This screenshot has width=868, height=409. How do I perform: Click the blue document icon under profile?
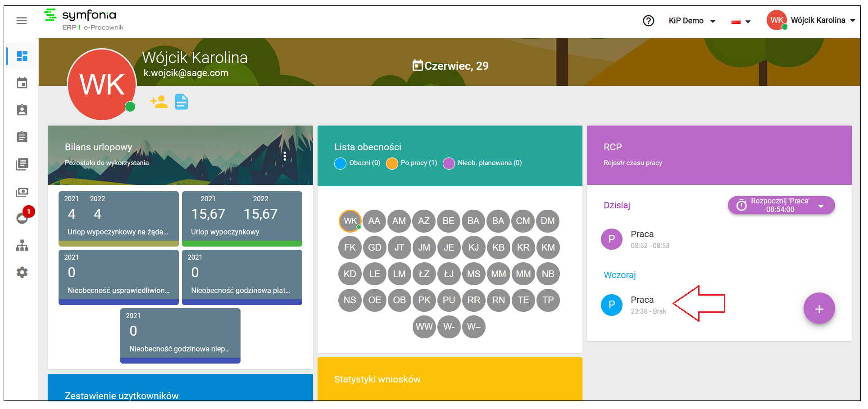(x=182, y=102)
